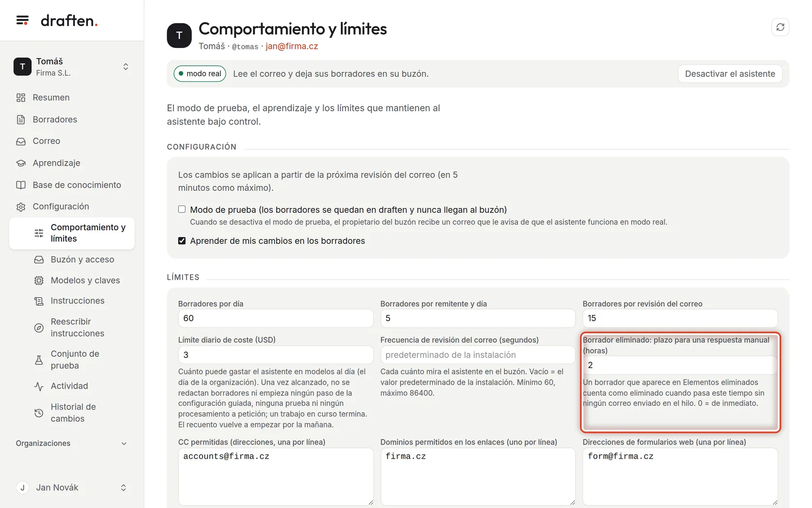Click the Borradores por día input field
The width and height of the screenshot is (812, 508).
pos(275,318)
